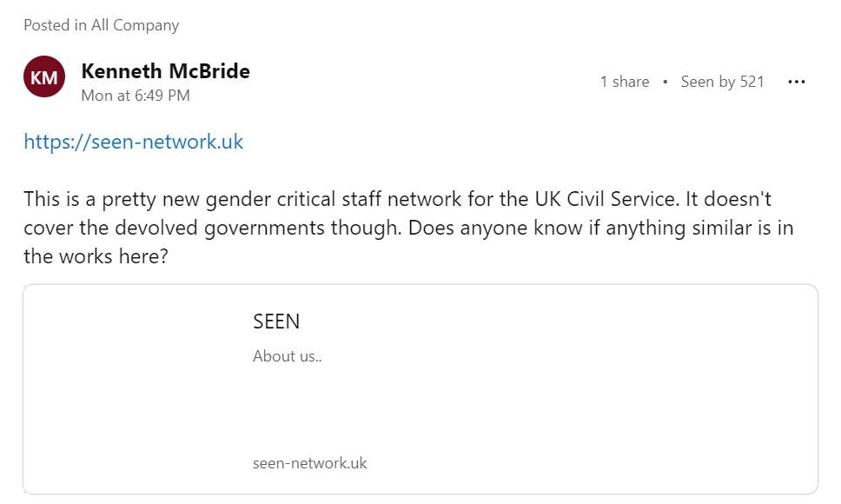Click the blank thumbnail area of preview card
Viewport: 841px width, 504px height.
(x=134, y=389)
